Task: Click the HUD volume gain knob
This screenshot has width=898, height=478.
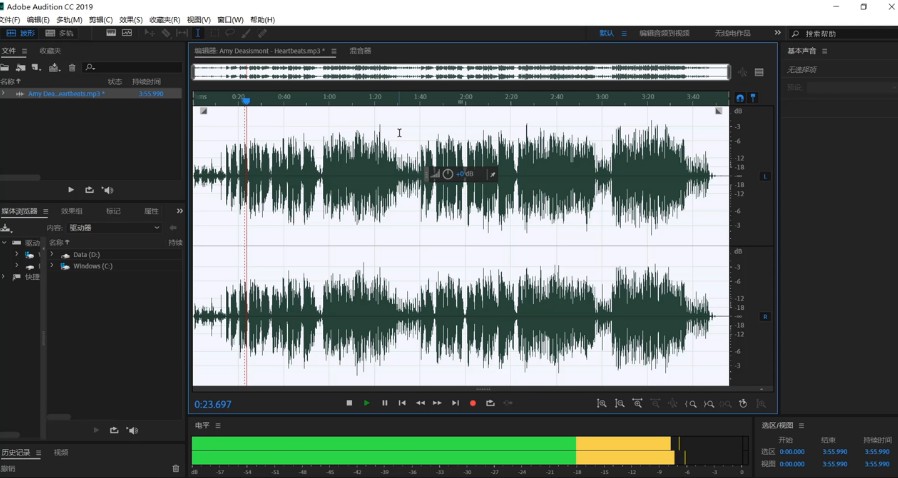Action: click(x=448, y=174)
